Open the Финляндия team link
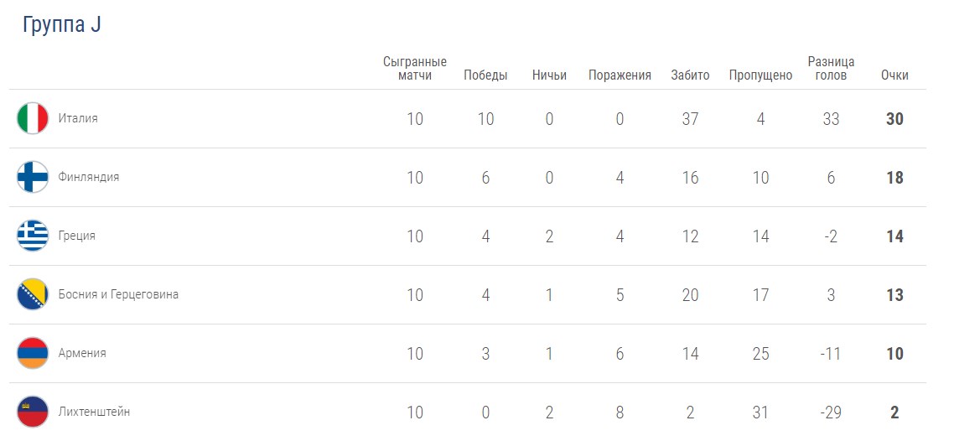 pos(89,177)
